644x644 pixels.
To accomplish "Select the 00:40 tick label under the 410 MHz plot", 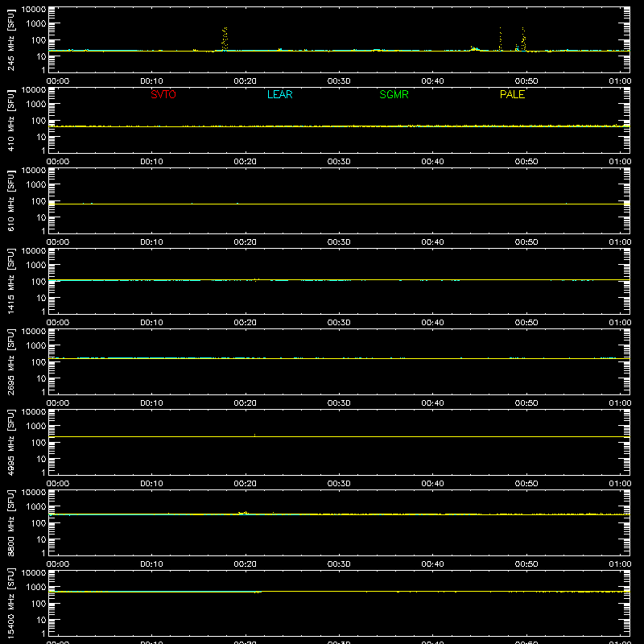I will (432, 162).
